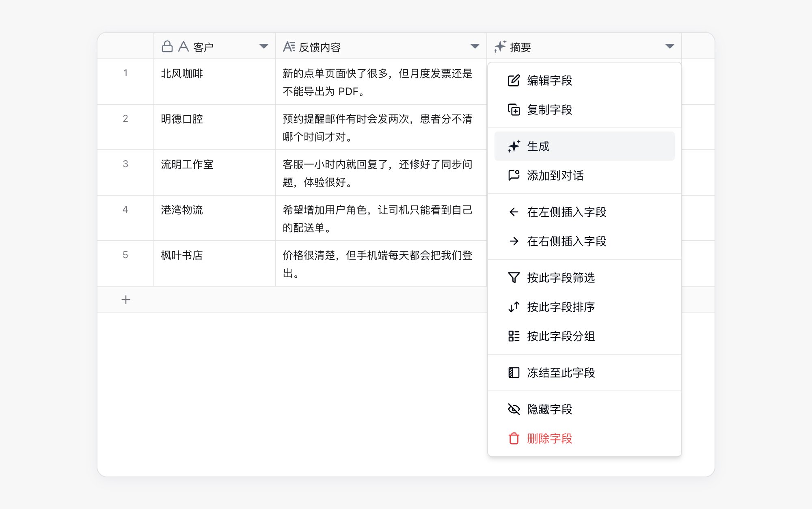Screen dimensions: 812x509
Task: Click the 客户 column header label
Action: click(x=203, y=47)
